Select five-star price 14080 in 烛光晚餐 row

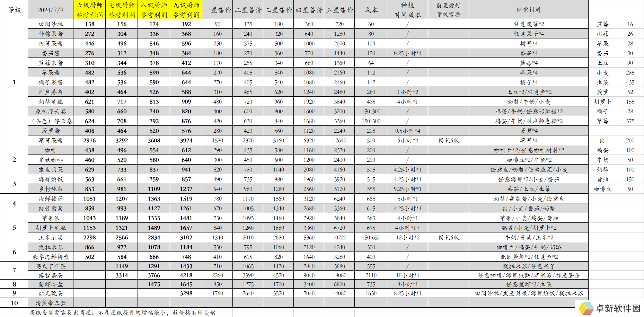pyautogui.click(x=339, y=293)
